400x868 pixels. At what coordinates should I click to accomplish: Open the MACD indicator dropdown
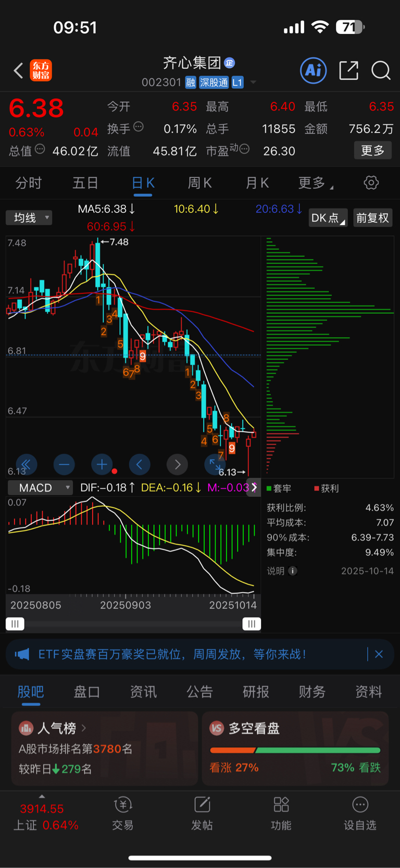coord(40,487)
